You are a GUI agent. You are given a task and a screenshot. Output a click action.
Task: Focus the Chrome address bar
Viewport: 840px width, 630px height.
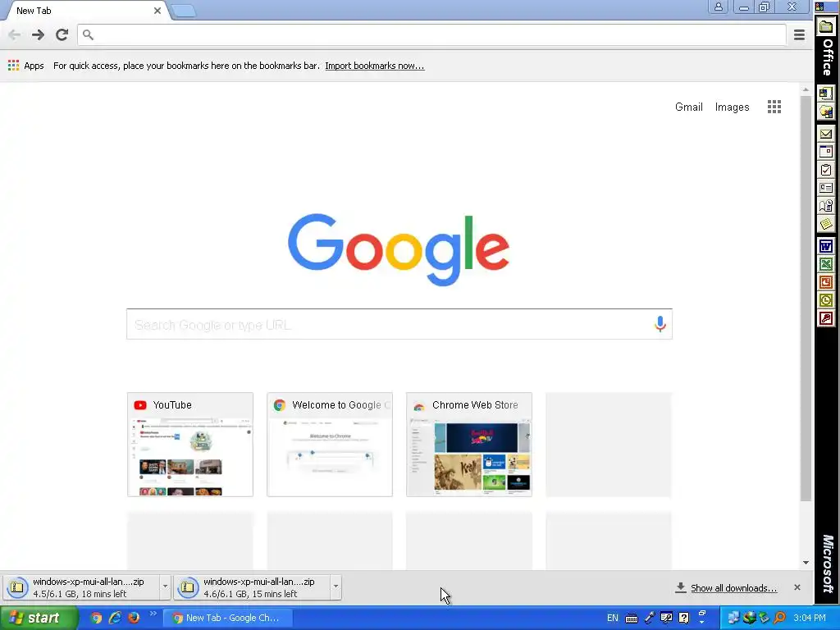point(431,34)
